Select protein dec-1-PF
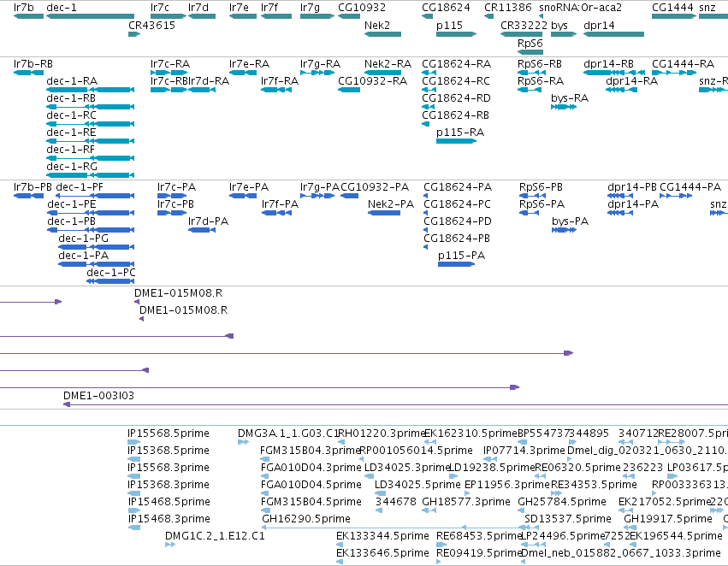The width and height of the screenshot is (728, 566). tap(95, 196)
